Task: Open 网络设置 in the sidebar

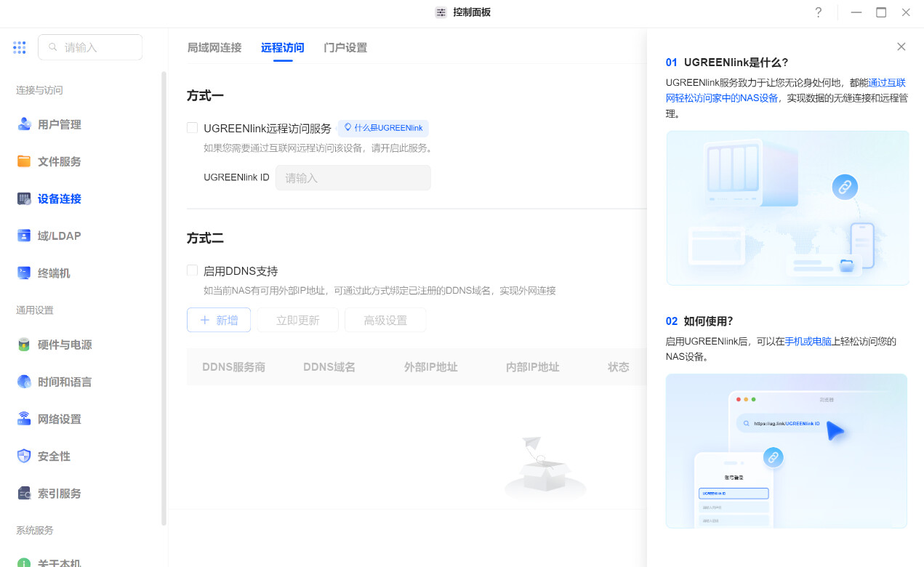Action: point(59,419)
